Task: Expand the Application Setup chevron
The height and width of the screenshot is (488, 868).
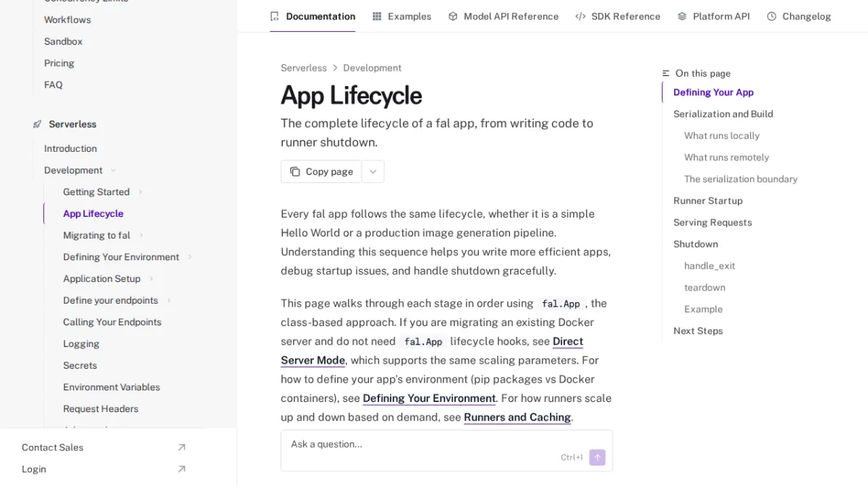Action: pyautogui.click(x=151, y=279)
